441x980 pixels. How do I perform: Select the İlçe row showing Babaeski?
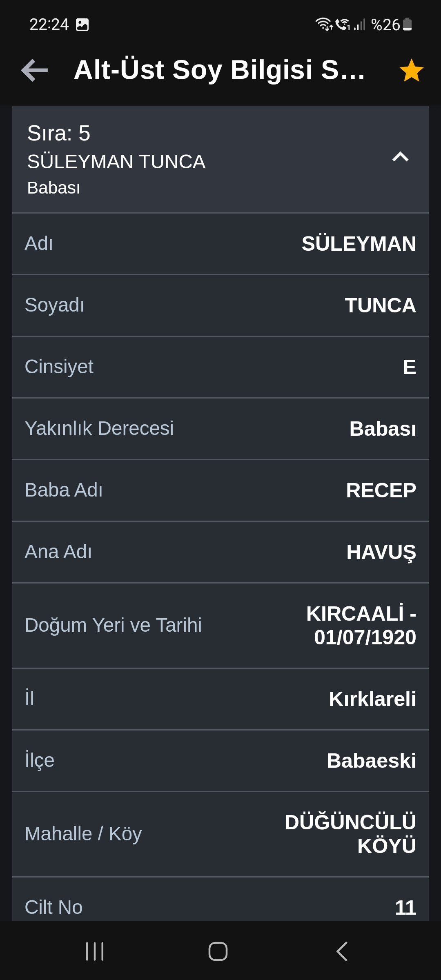pos(220,761)
